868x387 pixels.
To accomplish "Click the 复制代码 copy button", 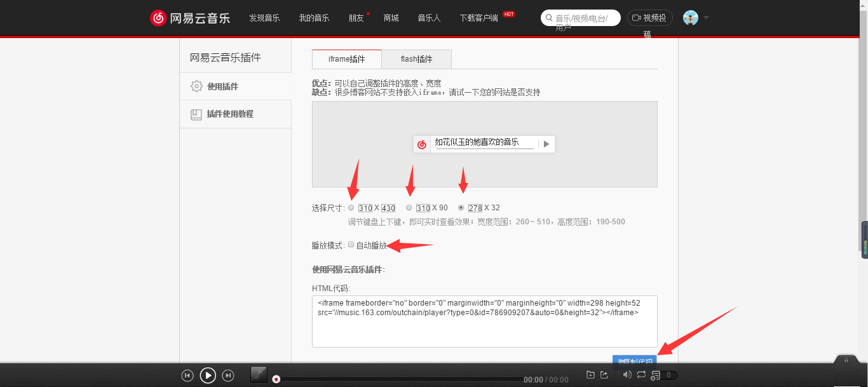I will [635, 360].
